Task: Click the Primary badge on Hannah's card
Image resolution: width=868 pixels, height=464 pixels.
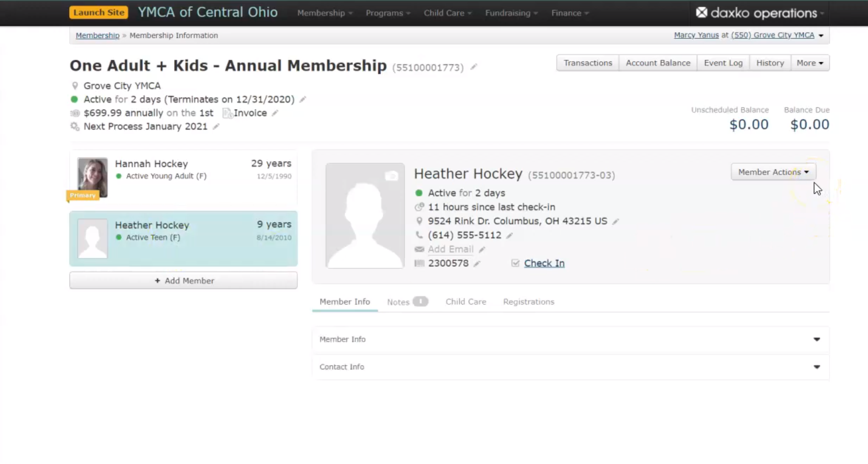Action: coord(83,195)
